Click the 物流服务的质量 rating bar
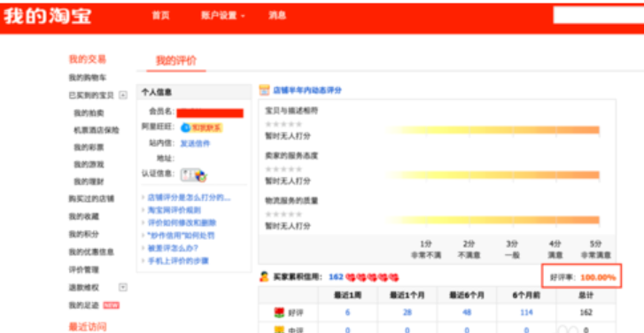The image size is (644, 333). (492, 221)
